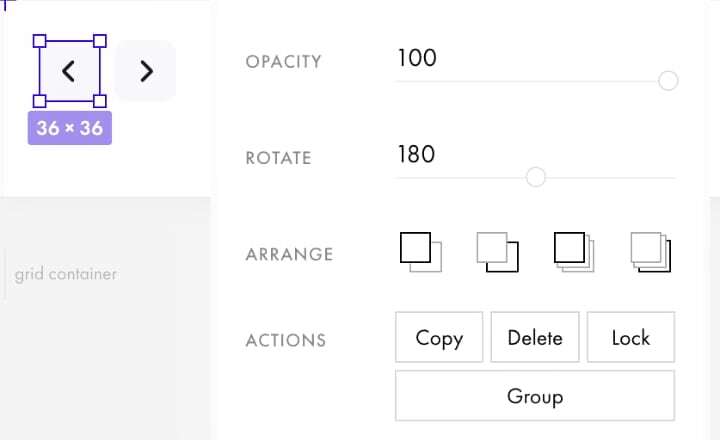
Task: Lock the selected element
Action: click(x=631, y=338)
